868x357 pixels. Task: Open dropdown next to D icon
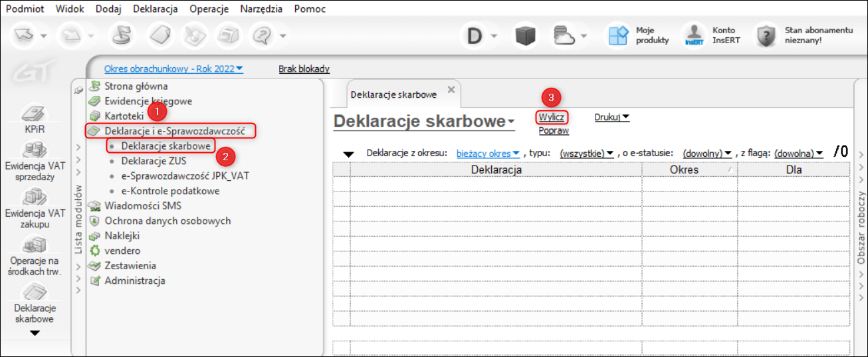pyautogui.click(x=494, y=36)
